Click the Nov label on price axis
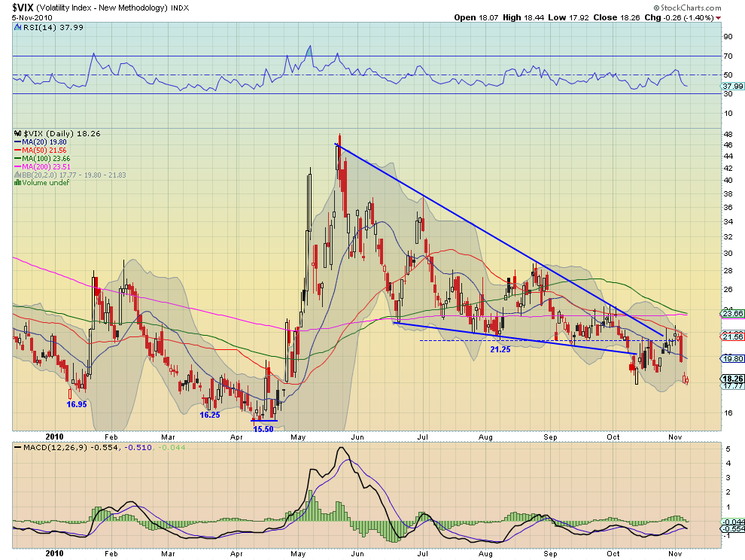The width and height of the screenshot is (745, 560). tap(675, 437)
